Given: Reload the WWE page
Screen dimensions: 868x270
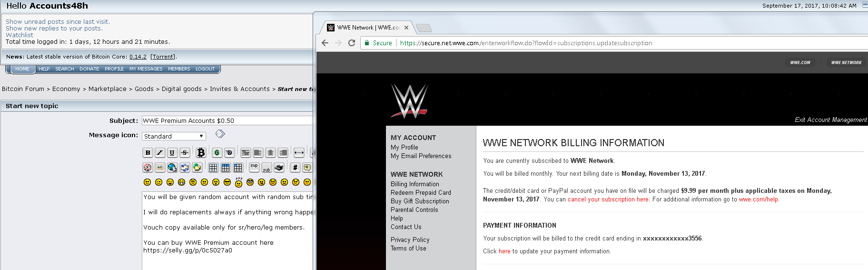Looking at the screenshot, I should [x=352, y=43].
